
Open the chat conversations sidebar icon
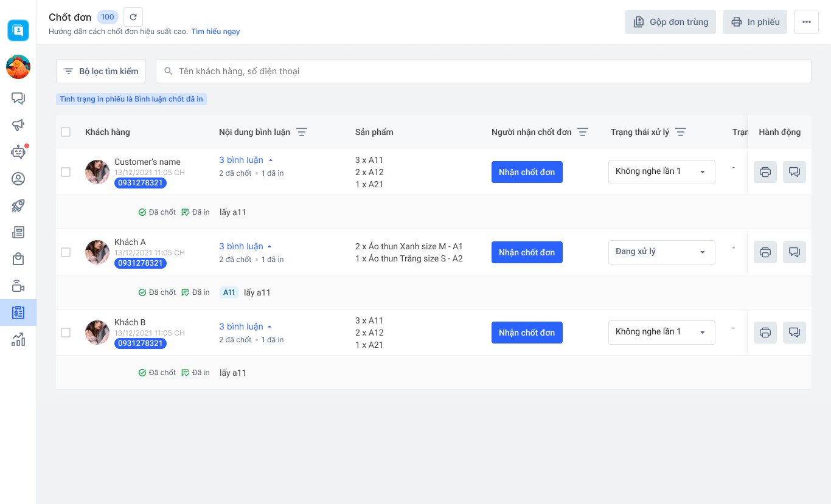coord(18,98)
